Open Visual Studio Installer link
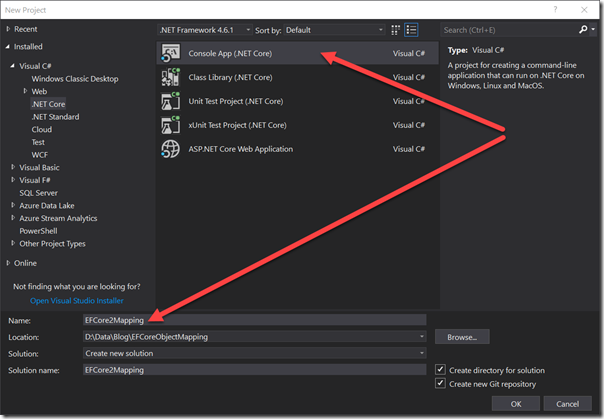 (77, 301)
